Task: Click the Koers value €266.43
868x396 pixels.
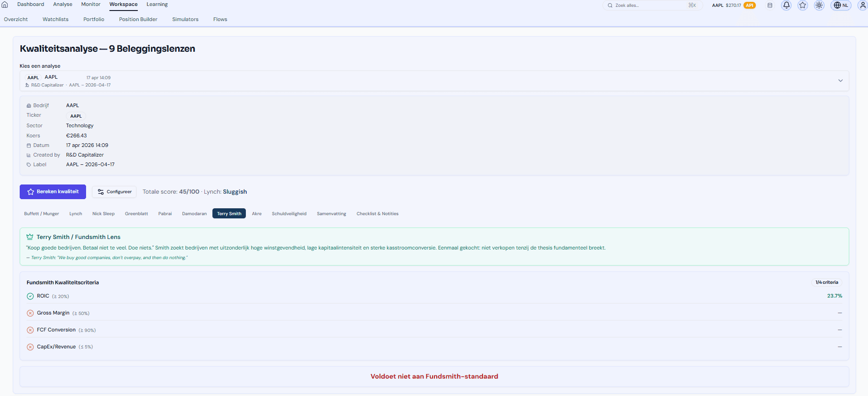Action: pyautogui.click(x=76, y=136)
